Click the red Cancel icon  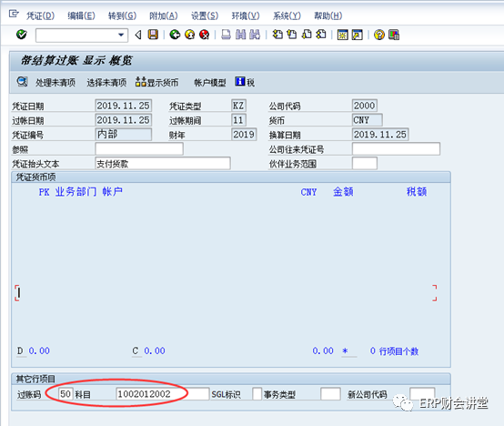(205, 35)
